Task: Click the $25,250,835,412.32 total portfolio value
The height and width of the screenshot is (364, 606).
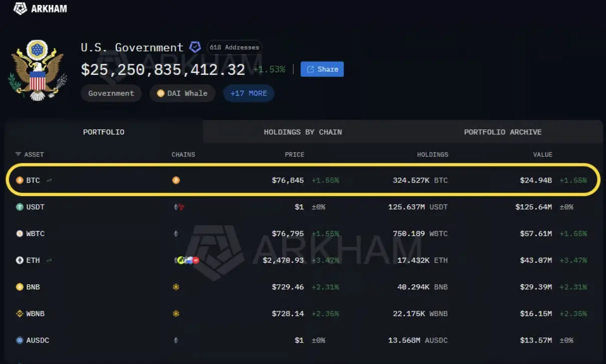Action: tap(163, 70)
